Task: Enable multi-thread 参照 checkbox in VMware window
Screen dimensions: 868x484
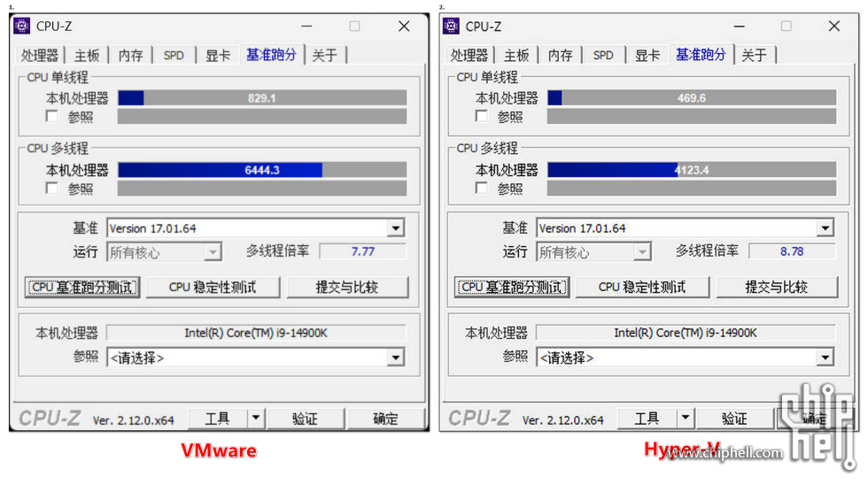Action: pyautogui.click(x=52, y=188)
